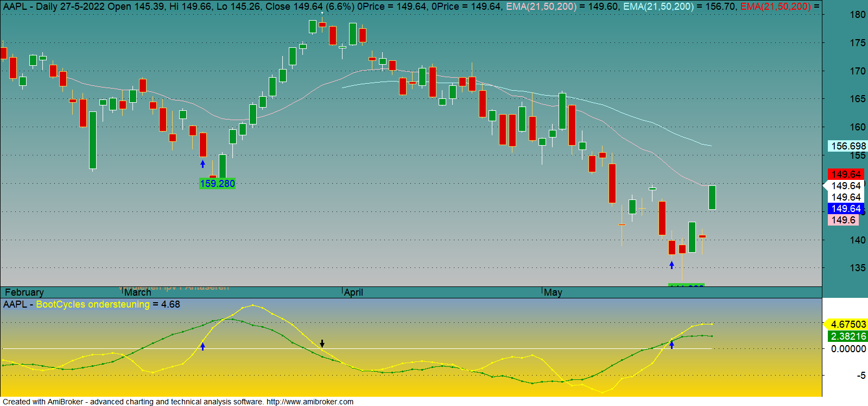868x406 pixels.
Task: Select the March blue arrow in the BootCycles pane
Action: coord(203,346)
